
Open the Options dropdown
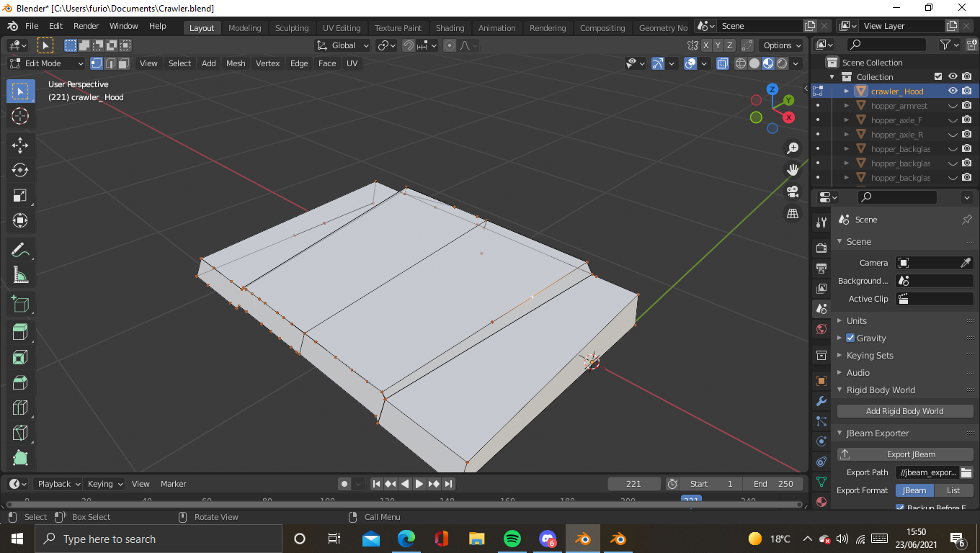coord(782,45)
